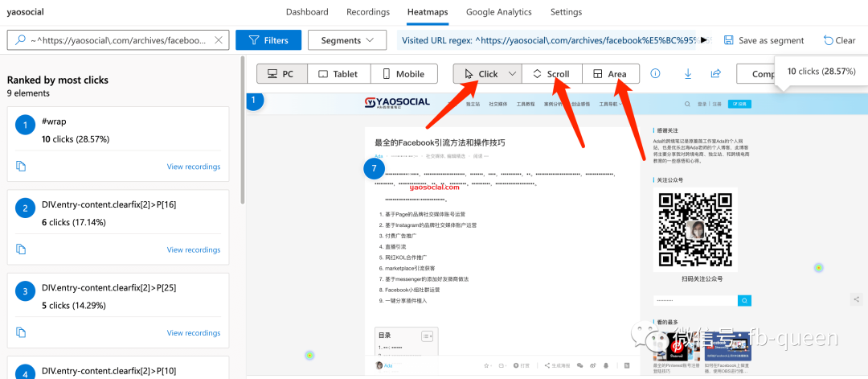Click the blue button in the preview header

click(x=740, y=104)
